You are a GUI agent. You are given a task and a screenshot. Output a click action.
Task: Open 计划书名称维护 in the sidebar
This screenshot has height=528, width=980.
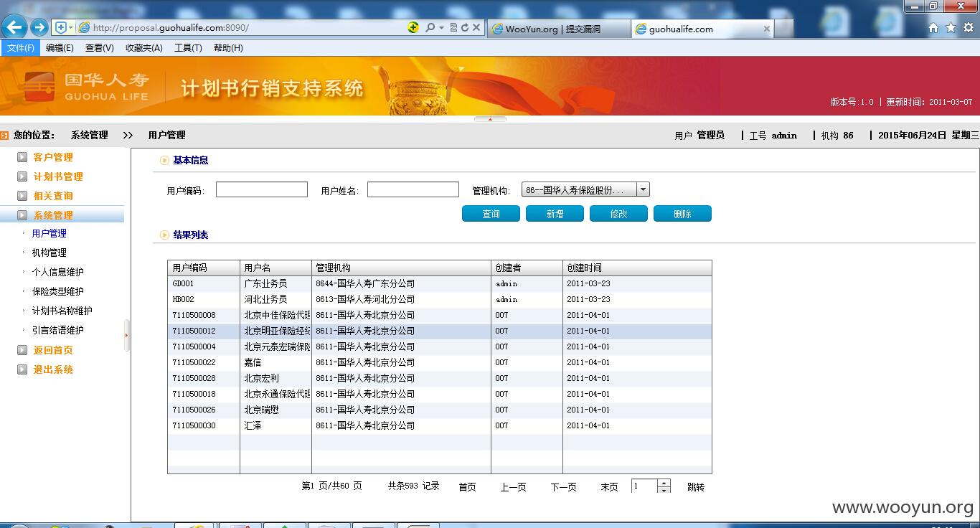click(x=62, y=311)
